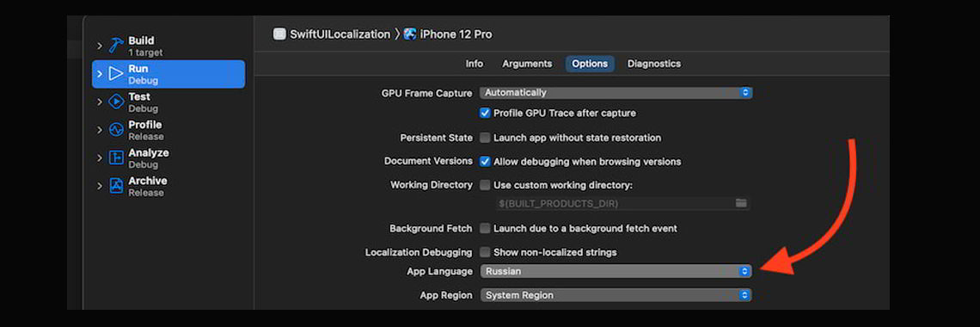Open the App Region dropdown
Image resolution: width=980 pixels, height=327 pixels.
[x=616, y=295]
